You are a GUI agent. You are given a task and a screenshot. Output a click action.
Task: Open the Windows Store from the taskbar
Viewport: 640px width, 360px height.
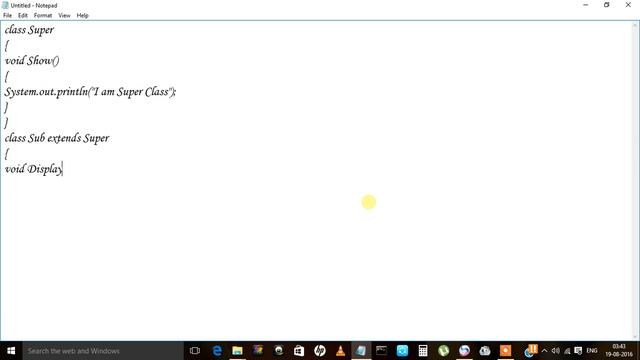click(x=299, y=351)
